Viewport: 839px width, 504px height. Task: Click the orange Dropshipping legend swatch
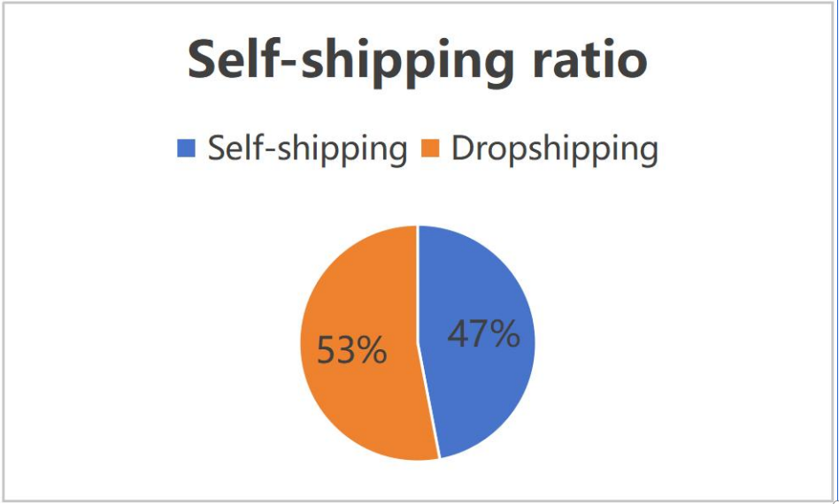(429, 149)
